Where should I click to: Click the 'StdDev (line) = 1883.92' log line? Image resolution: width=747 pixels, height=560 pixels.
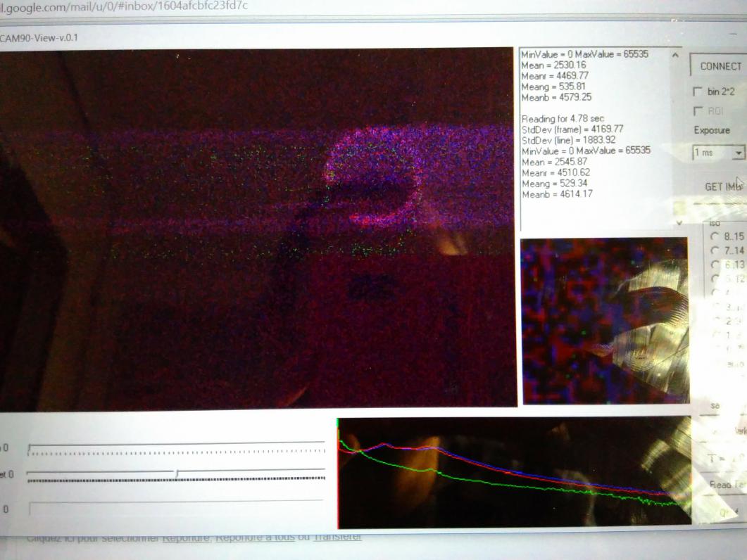568,141
